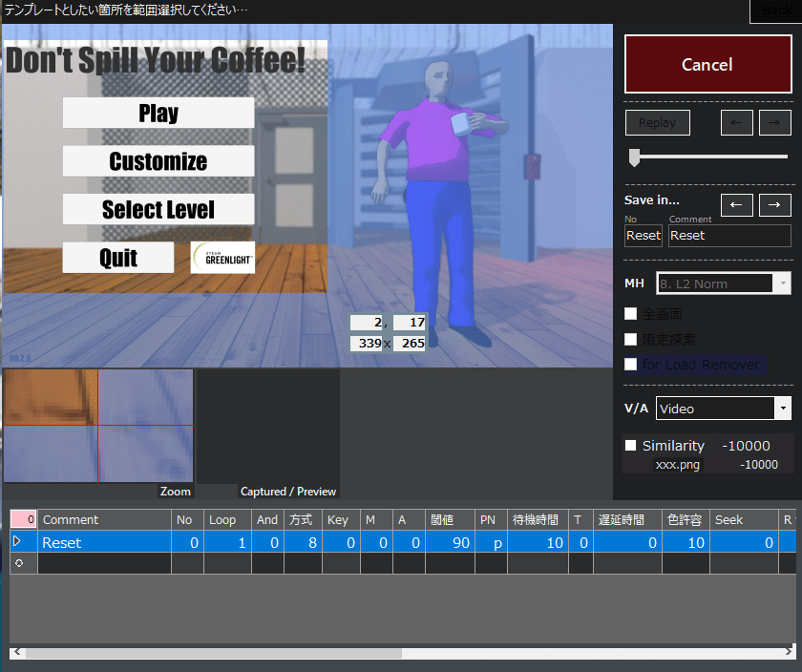Click Select Level in the game preview
This screenshot has height=672, width=802.
tap(158, 209)
